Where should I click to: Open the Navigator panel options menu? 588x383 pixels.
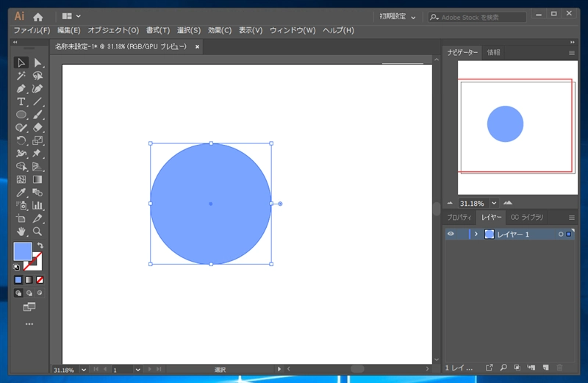pos(572,53)
